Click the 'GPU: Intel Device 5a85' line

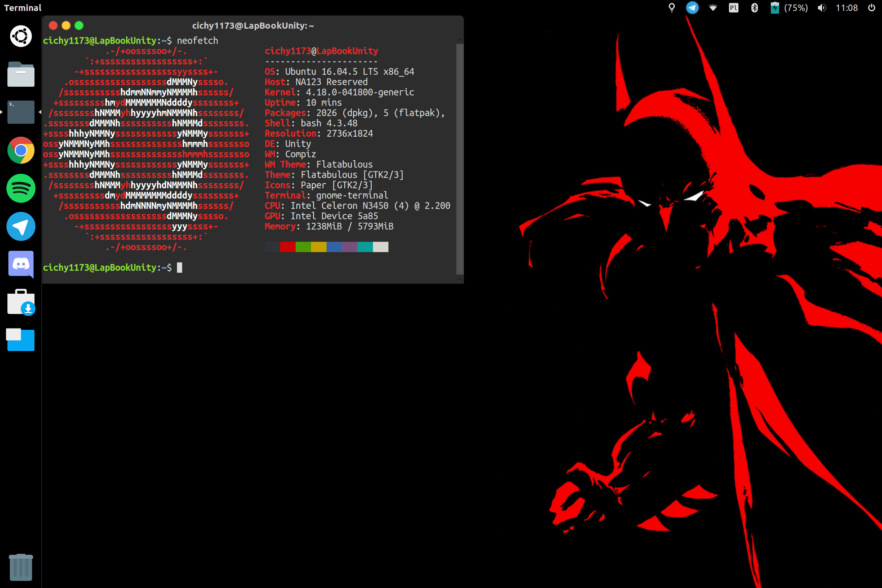point(321,216)
